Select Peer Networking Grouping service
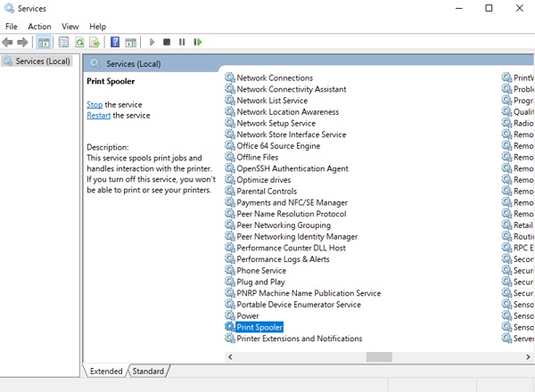The width and height of the screenshot is (535, 392). tap(284, 225)
